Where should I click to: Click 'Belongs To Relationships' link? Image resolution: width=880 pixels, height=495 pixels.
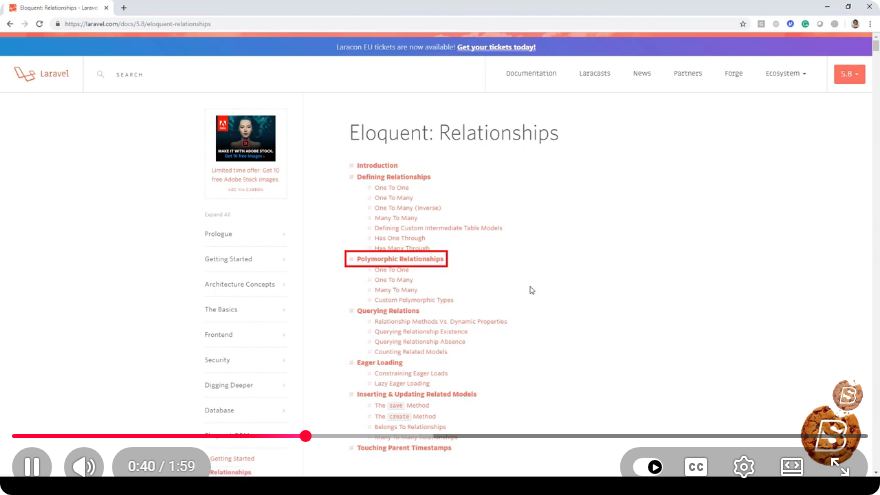[410, 427]
